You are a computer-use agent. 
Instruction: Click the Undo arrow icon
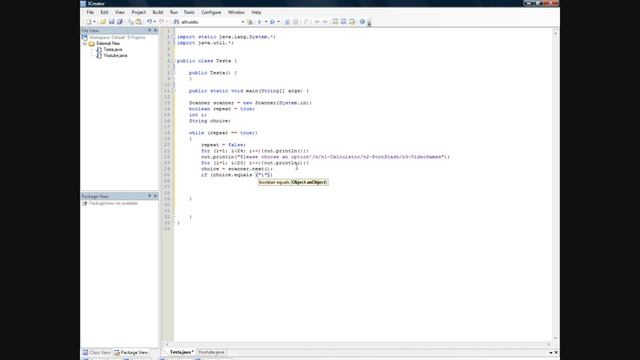[x=149, y=22]
